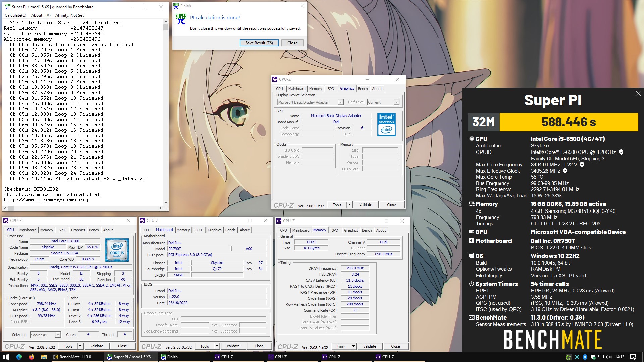
Task: Click Validate in the Graphics CPU-Z window
Action: (x=366, y=205)
